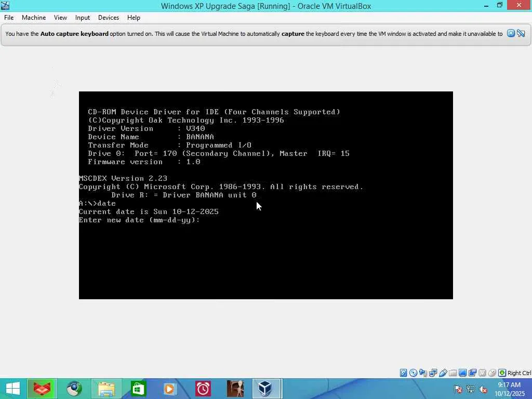Restore down the VirtualBox window
This screenshot has height=399, width=532.
[499, 5]
